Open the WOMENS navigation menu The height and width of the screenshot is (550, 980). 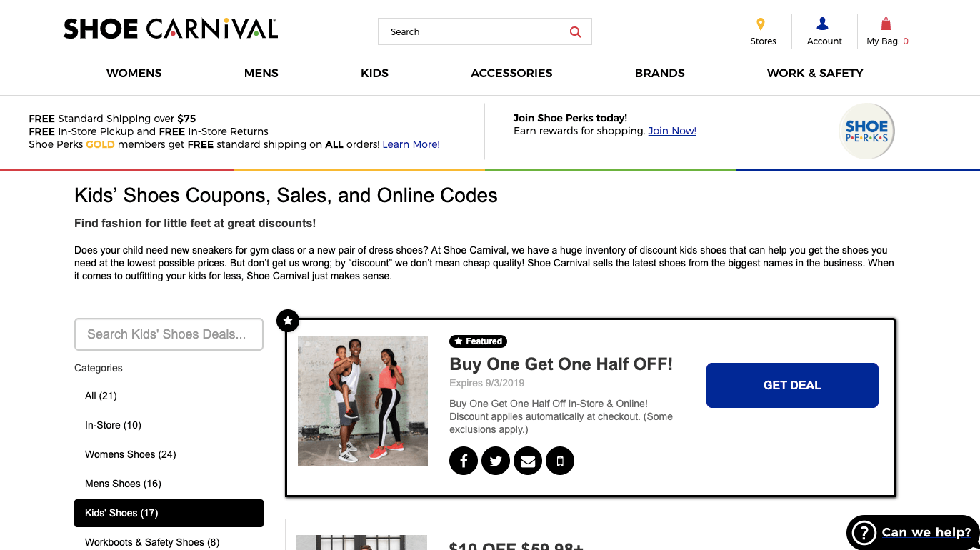tap(134, 73)
